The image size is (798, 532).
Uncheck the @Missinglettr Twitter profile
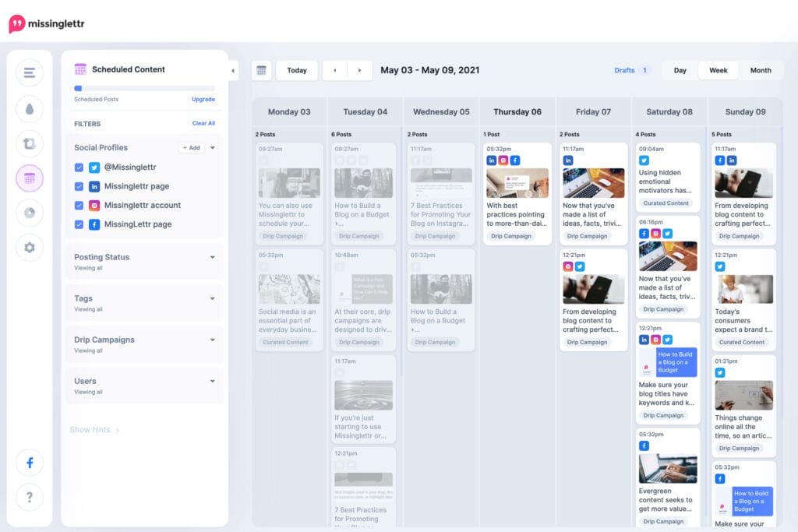click(79, 167)
